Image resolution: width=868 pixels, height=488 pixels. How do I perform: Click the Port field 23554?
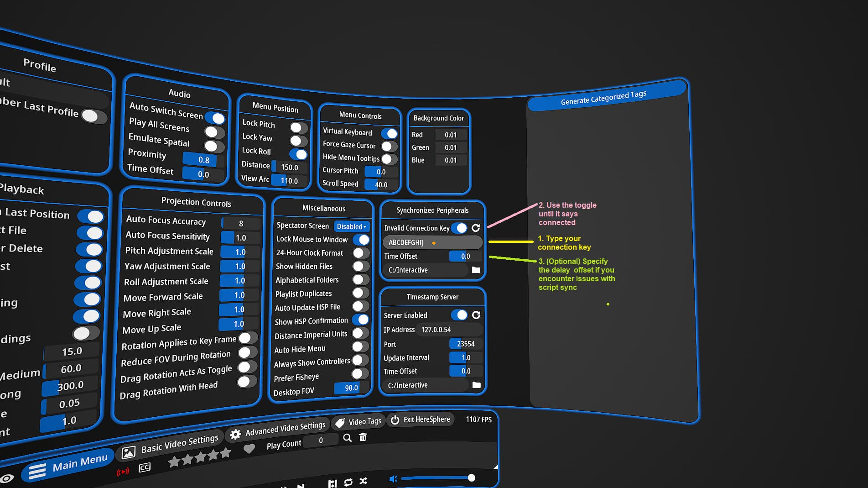[x=466, y=344]
